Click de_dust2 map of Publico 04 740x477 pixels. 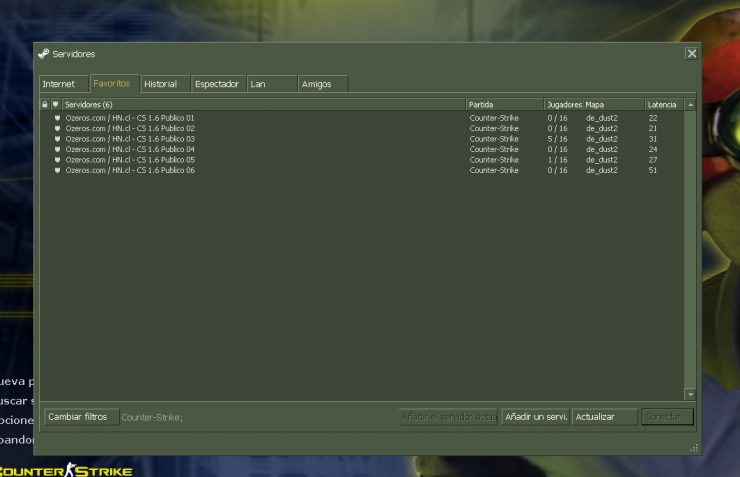point(602,149)
